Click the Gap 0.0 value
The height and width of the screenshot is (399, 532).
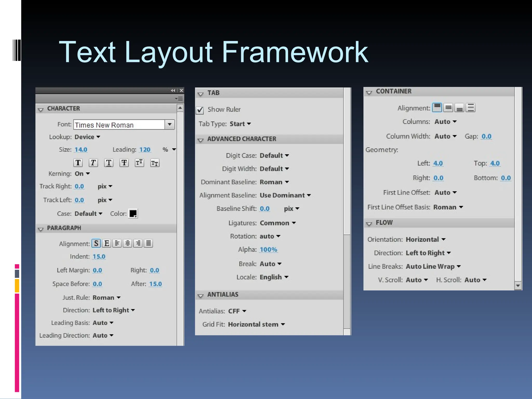[x=486, y=137]
